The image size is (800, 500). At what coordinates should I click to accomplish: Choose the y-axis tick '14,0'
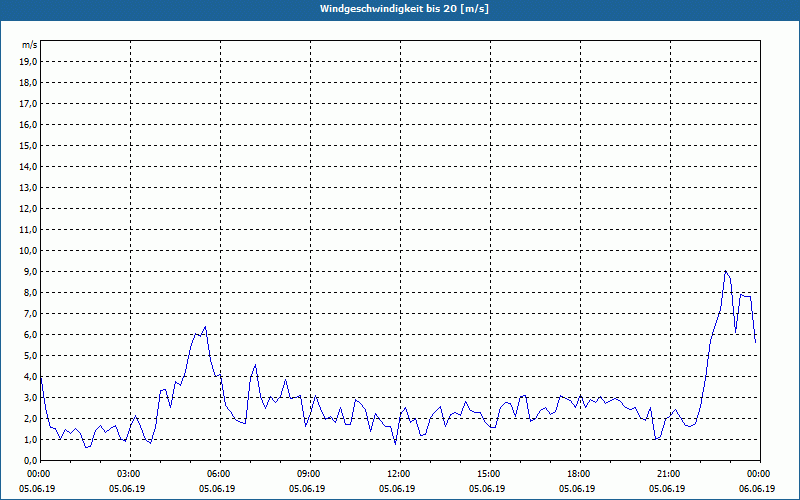click(28, 166)
